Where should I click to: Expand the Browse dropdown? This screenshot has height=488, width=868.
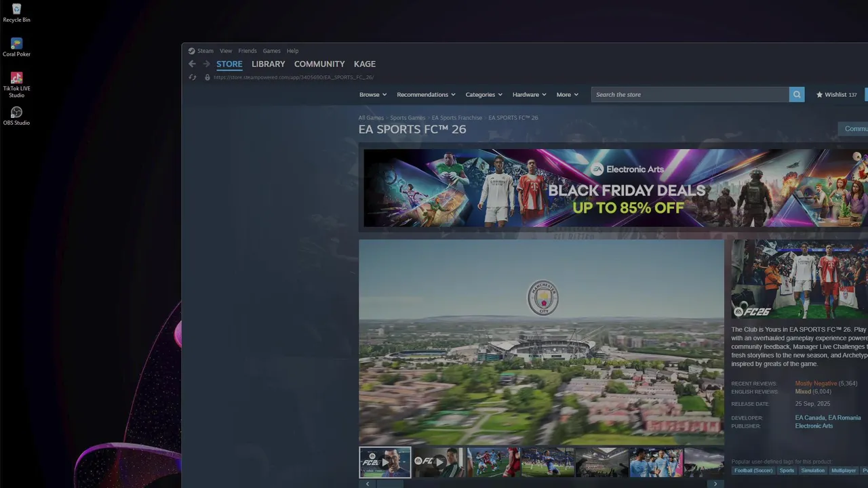[373, 95]
